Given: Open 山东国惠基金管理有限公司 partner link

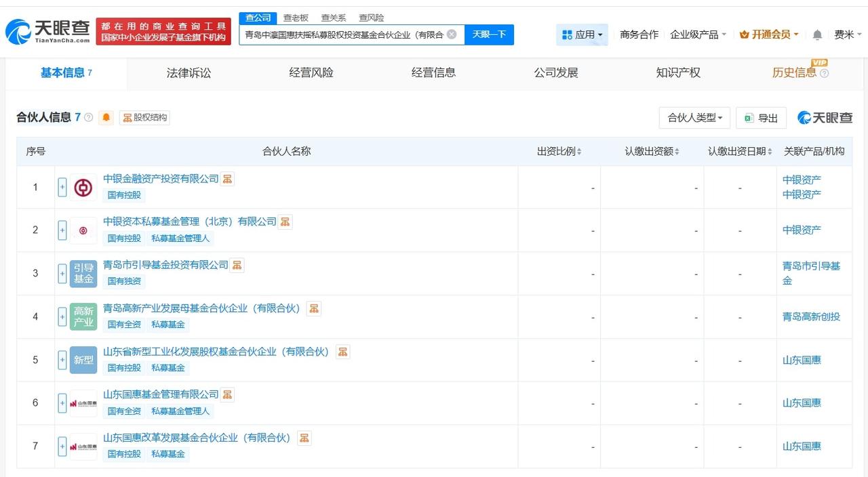Looking at the screenshot, I should 161,394.
